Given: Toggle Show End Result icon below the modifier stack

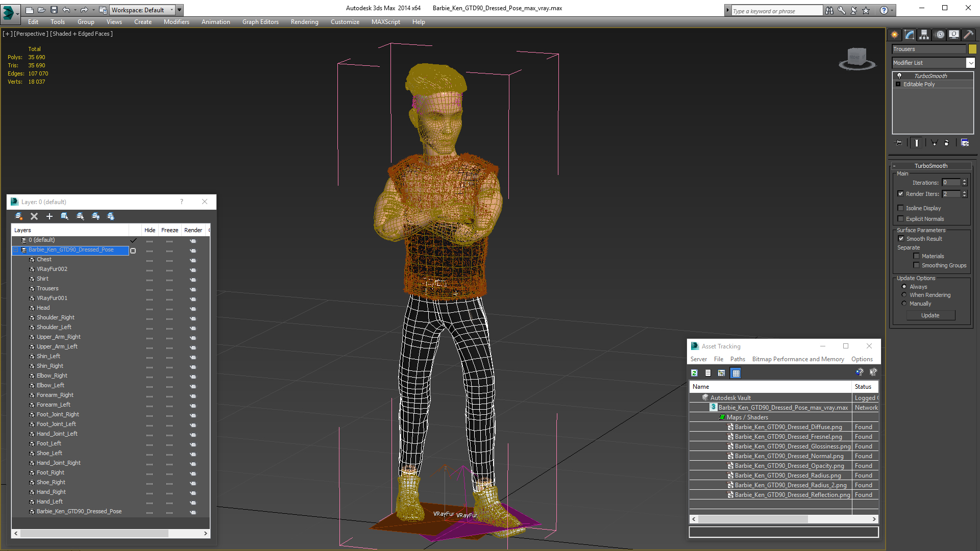Looking at the screenshot, I should (917, 143).
